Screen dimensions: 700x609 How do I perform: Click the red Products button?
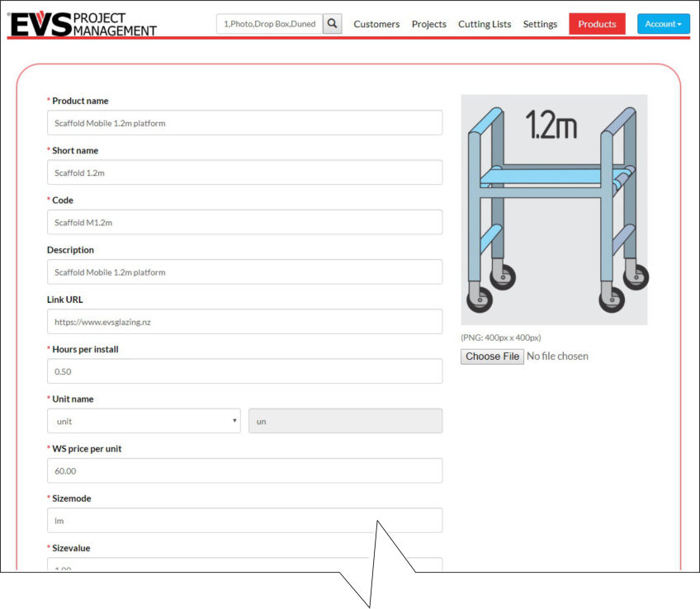point(597,24)
